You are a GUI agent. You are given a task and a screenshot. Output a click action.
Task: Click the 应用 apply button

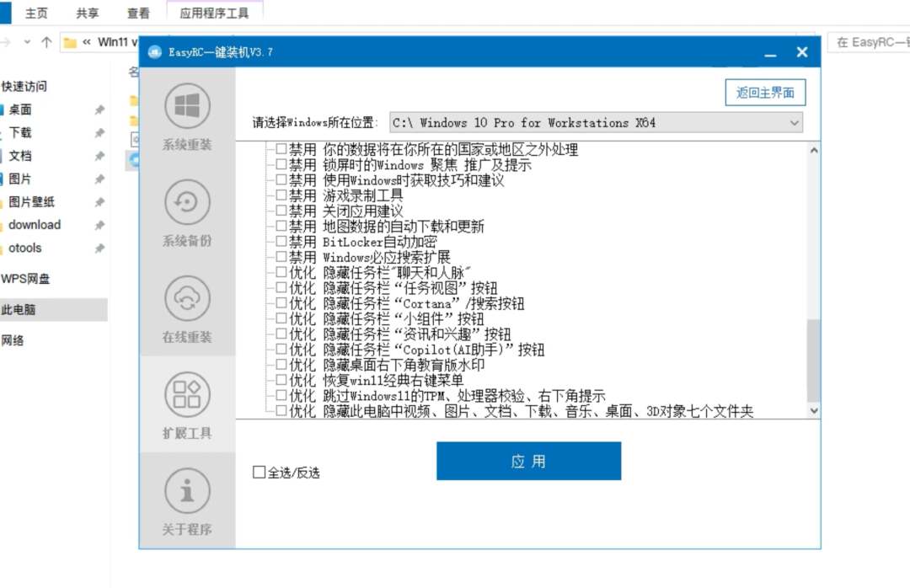pyautogui.click(x=528, y=461)
